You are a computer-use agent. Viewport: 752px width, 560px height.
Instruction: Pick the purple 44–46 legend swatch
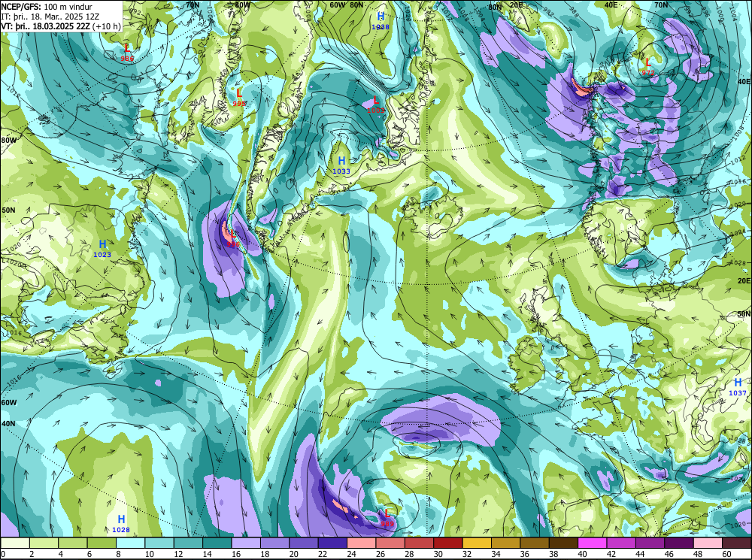point(650,543)
